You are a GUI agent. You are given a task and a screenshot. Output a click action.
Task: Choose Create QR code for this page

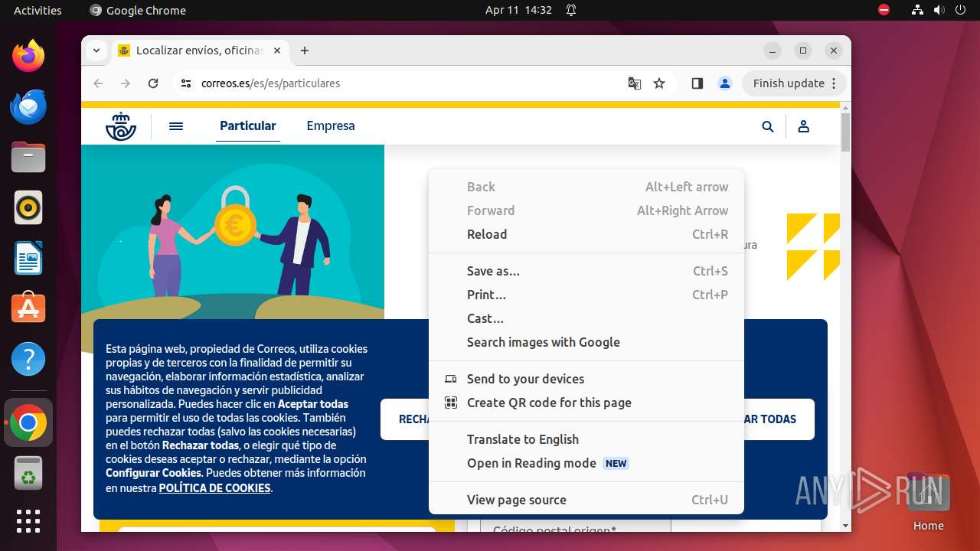coord(586,403)
